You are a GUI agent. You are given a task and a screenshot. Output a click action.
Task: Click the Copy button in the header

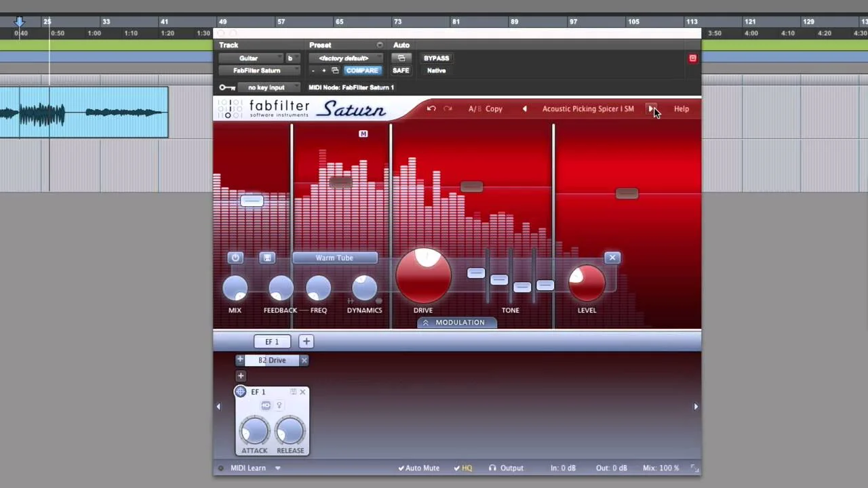pyautogui.click(x=494, y=108)
